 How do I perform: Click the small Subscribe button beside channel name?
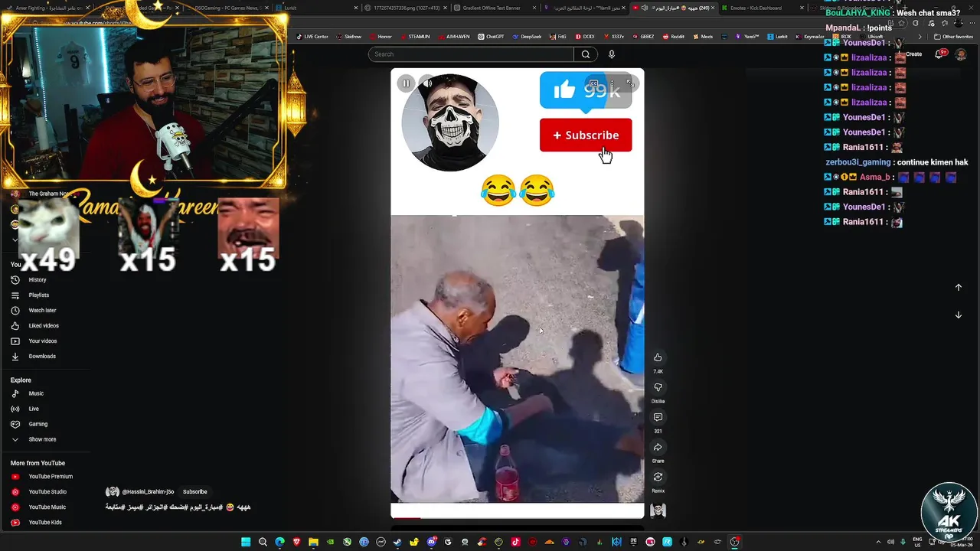[194, 492]
